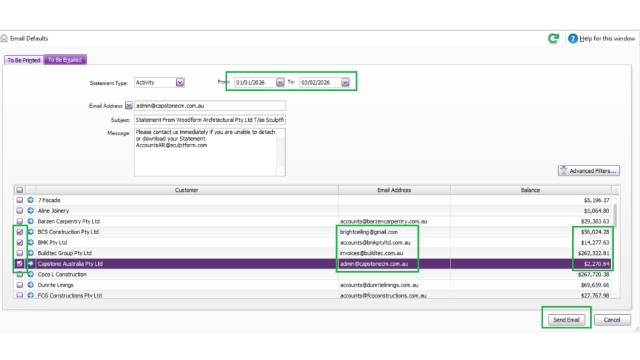
Task: Open Buildtec Group zoom arrow
Action: pos(31,253)
